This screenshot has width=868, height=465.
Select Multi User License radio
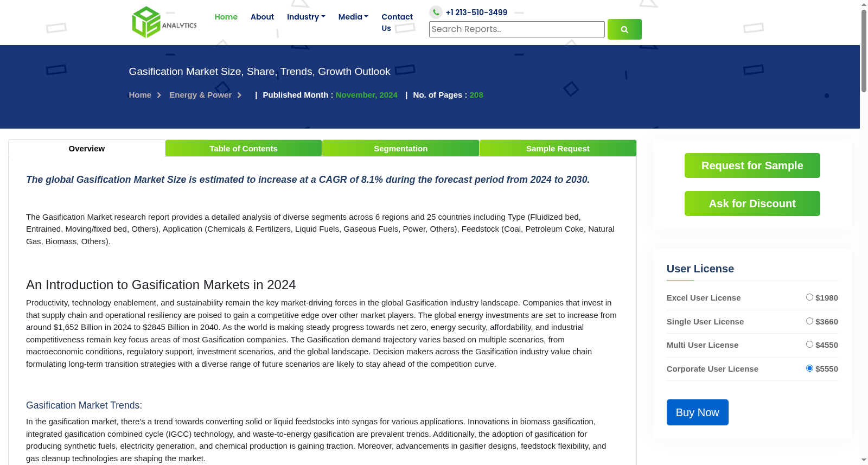(809, 345)
